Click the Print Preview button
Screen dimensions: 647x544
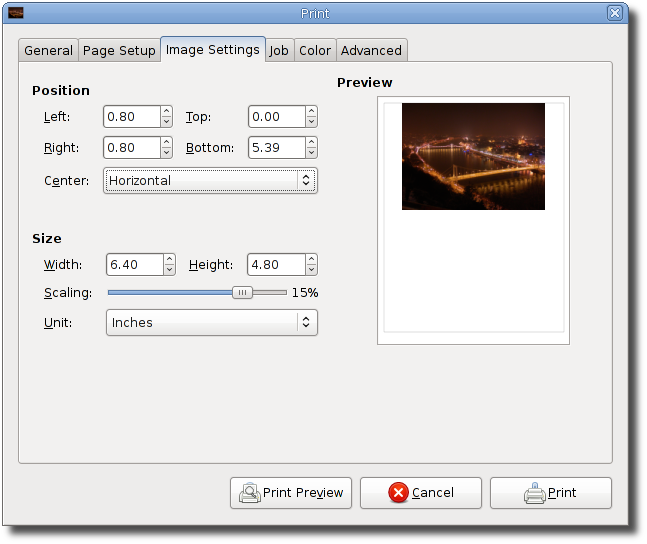tap(291, 493)
